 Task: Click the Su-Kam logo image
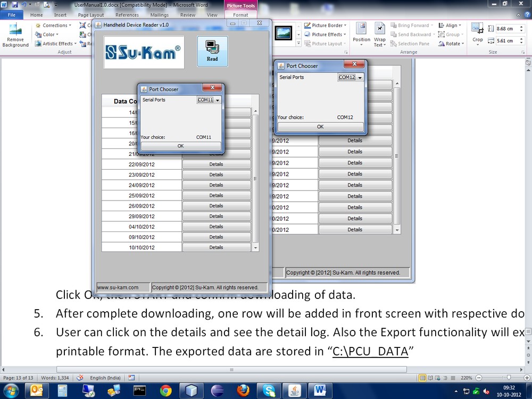pos(144,52)
